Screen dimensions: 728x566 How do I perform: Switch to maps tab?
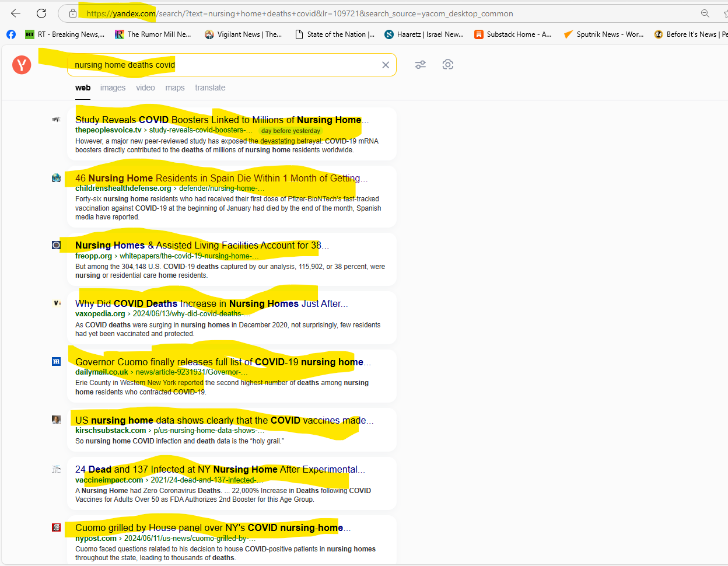pos(174,88)
